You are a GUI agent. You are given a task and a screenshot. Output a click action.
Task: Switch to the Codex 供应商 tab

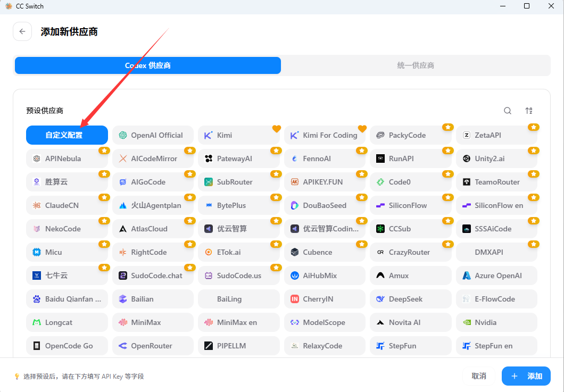[148, 65]
